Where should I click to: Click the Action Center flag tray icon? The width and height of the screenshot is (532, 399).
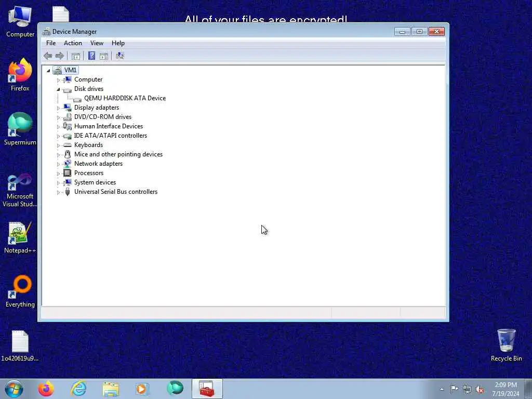coord(454,389)
